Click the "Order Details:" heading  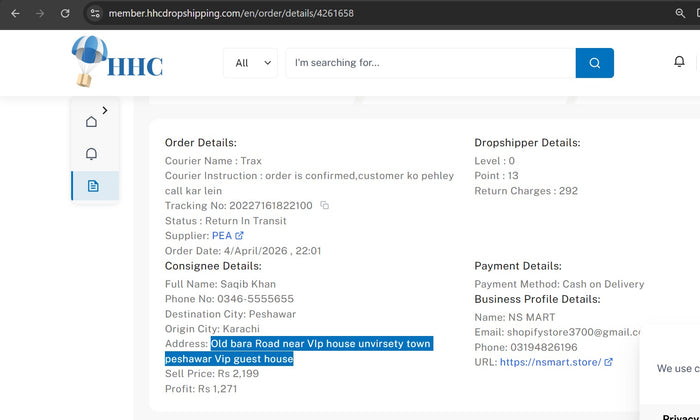(x=200, y=143)
